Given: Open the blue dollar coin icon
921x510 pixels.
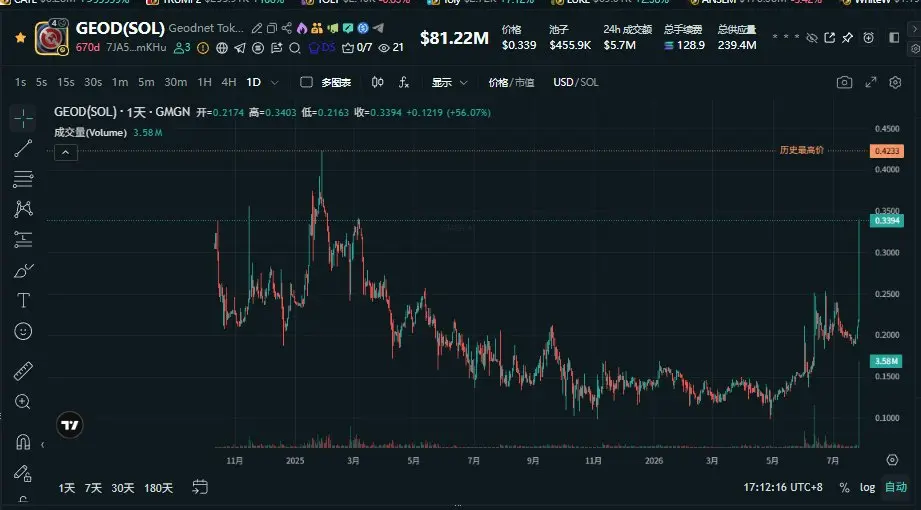Looking at the screenshot, I should (363, 28).
